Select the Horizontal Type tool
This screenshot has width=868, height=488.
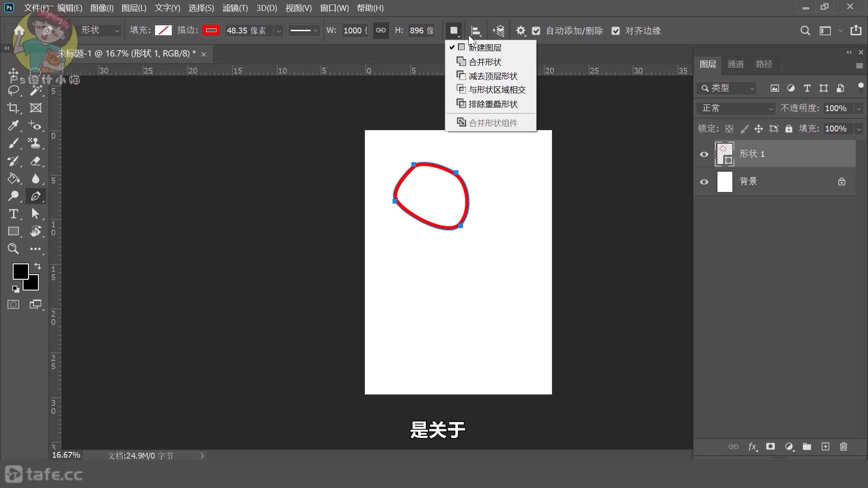coord(13,214)
